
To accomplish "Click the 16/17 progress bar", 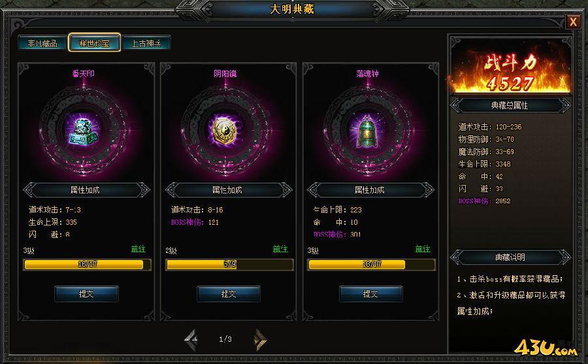I will (x=87, y=264).
